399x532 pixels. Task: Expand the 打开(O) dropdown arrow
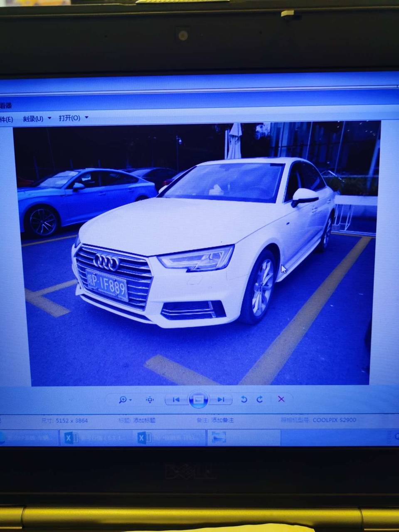[x=86, y=118]
